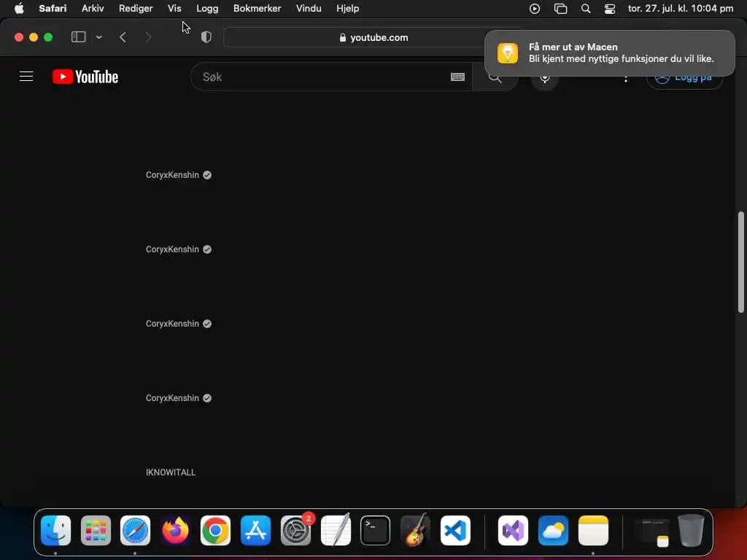The height and width of the screenshot is (560, 747).
Task: Open the Arkiv menu
Action: (x=93, y=8)
